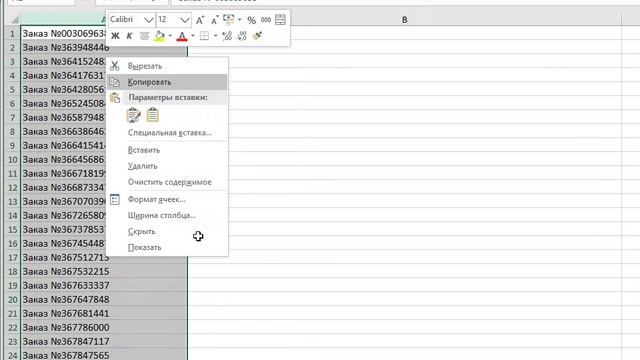Select row 1 header
Viewport: 640px width, 360px height.
point(12,33)
